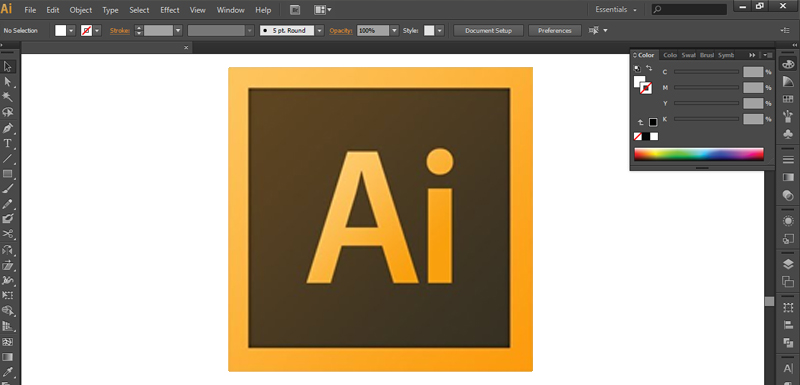Expand the 5 pt. Round brush dropdown
The height and width of the screenshot is (385, 800).
319,31
